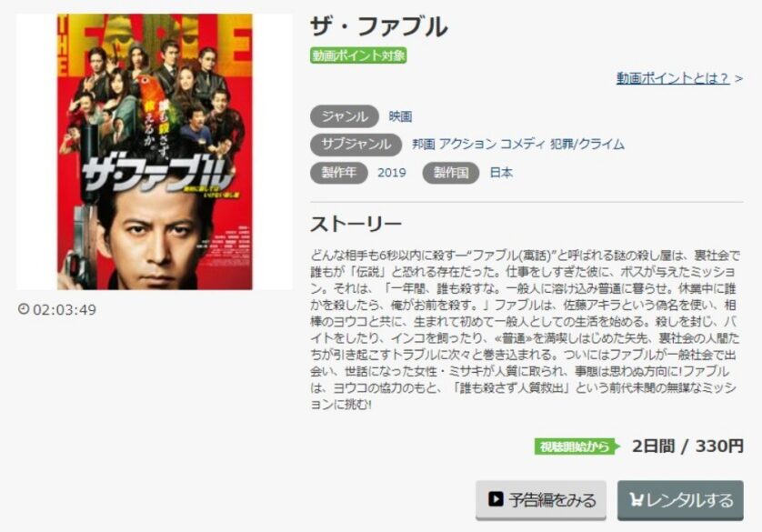Click the レンタルする rental button

tap(680, 500)
